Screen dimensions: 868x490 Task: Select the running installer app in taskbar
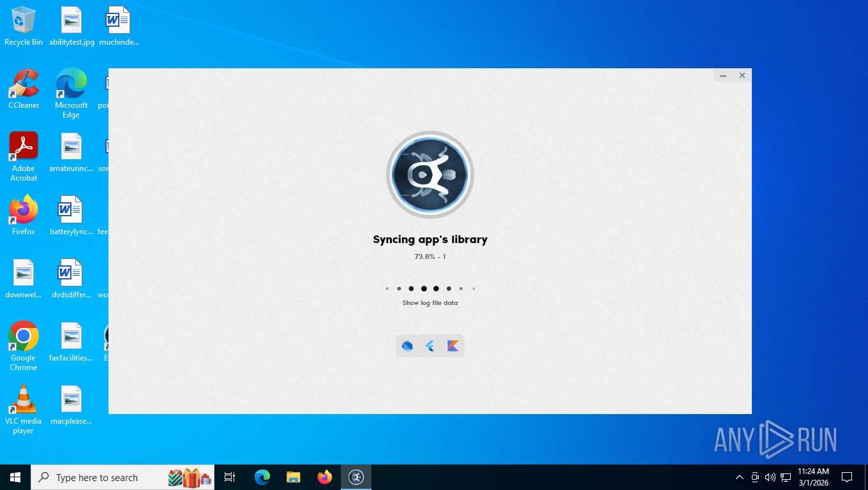[x=356, y=477]
